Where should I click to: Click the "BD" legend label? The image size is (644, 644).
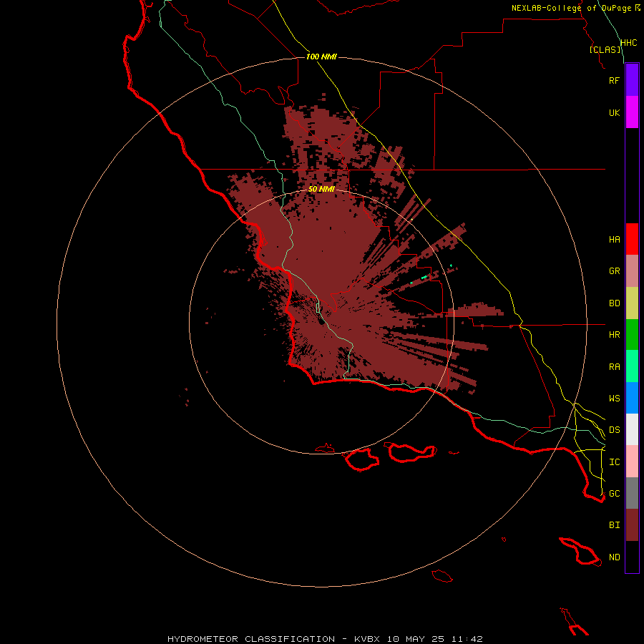coord(614,303)
